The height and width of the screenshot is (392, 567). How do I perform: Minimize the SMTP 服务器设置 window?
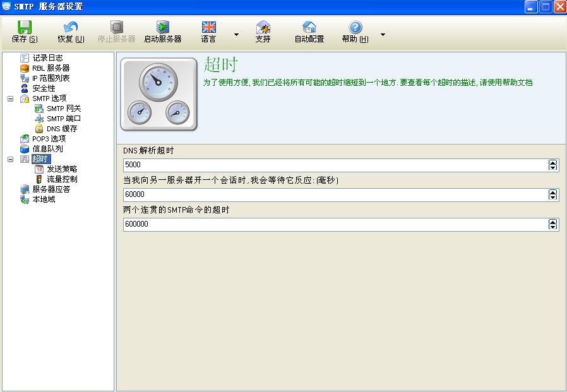(x=531, y=7)
